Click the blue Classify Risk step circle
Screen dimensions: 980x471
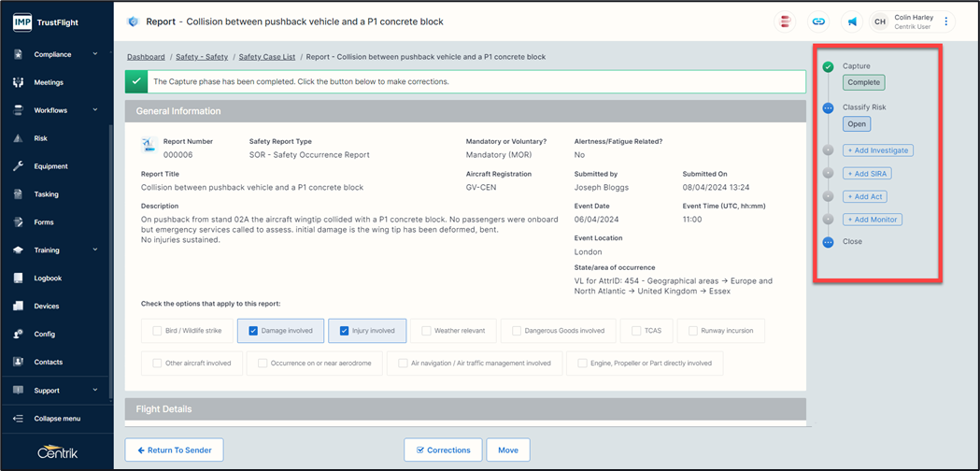(828, 108)
